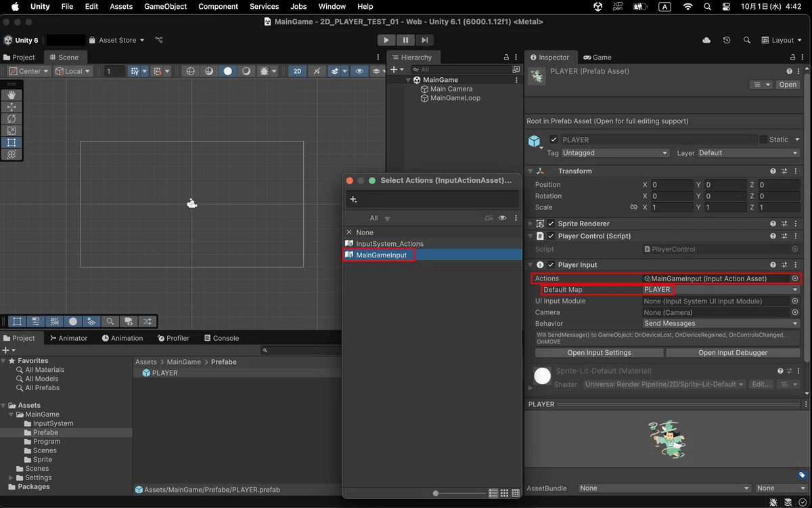Select the Rotate tool in Scene
The height and width of the screenshot is (508, 812).
[12, 119]
